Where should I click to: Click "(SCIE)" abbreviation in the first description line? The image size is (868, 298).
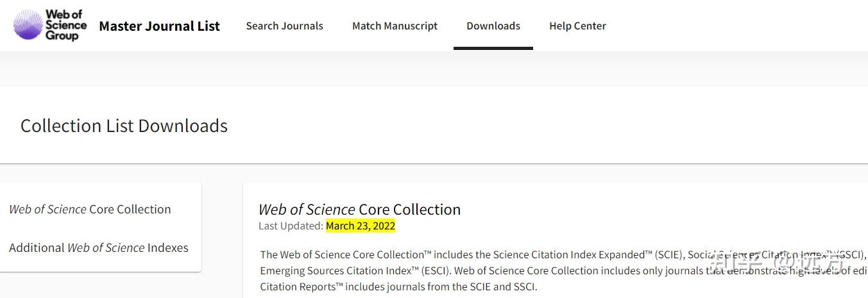[x=668, y=255]
